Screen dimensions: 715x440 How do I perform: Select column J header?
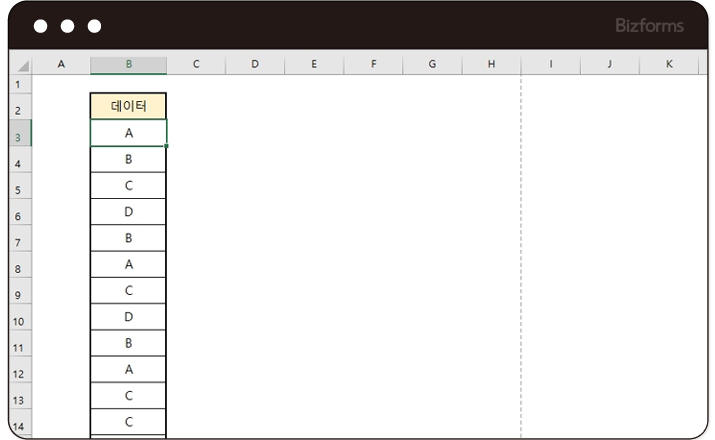(x=610, y=64)
